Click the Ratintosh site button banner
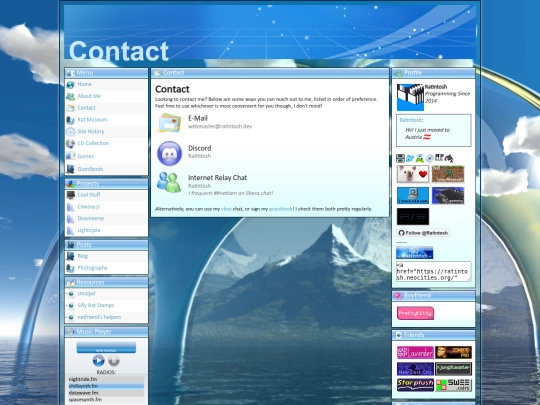Image resolution: width=540 pixels, height=405 pixels. 415,253
